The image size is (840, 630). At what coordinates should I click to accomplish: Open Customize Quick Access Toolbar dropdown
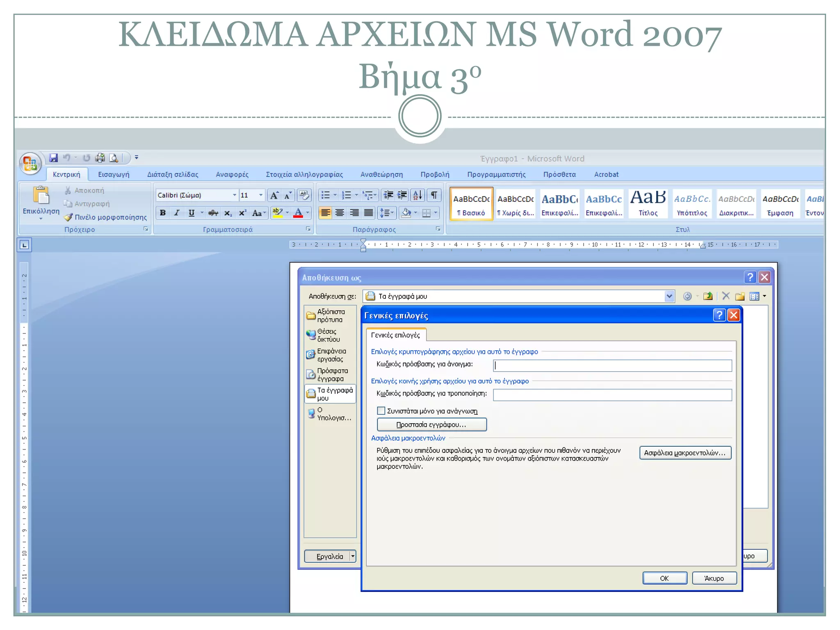pyautogui.click(x=137, y=157)
